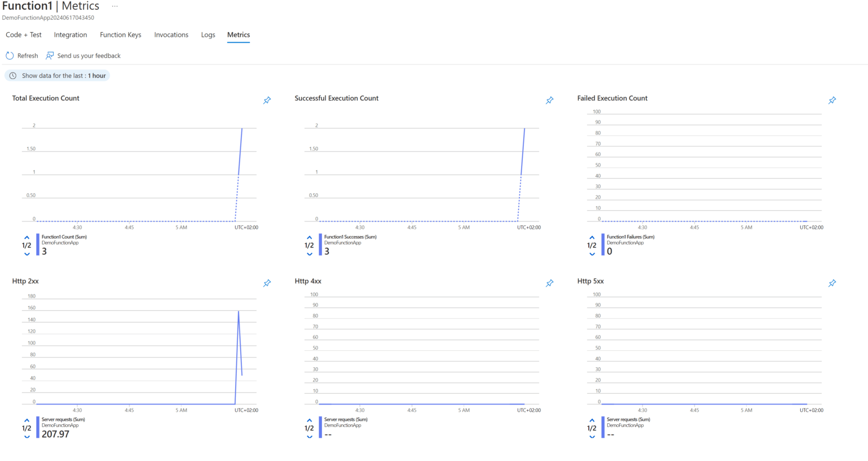This screenshot has height=461, width=868.
Task: Expand the Server requests legend under Http 4xx
Action: 309,436
